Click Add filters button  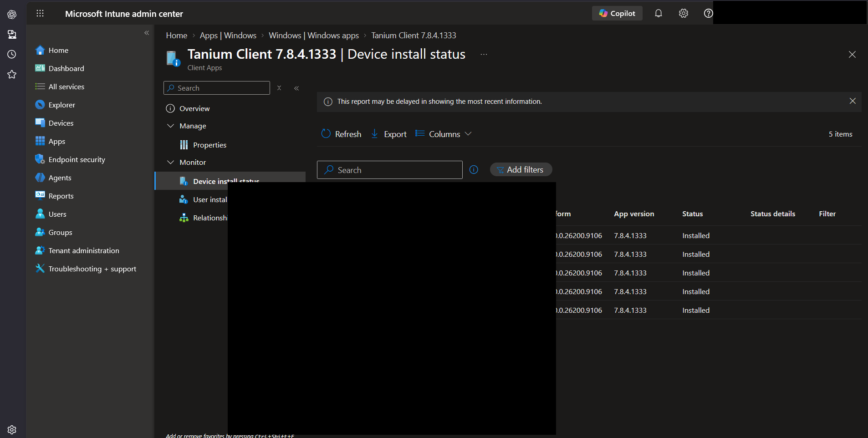[521, 169]
